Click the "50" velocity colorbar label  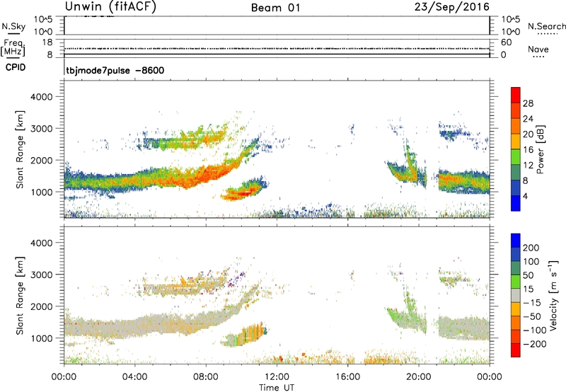(528, 275)
